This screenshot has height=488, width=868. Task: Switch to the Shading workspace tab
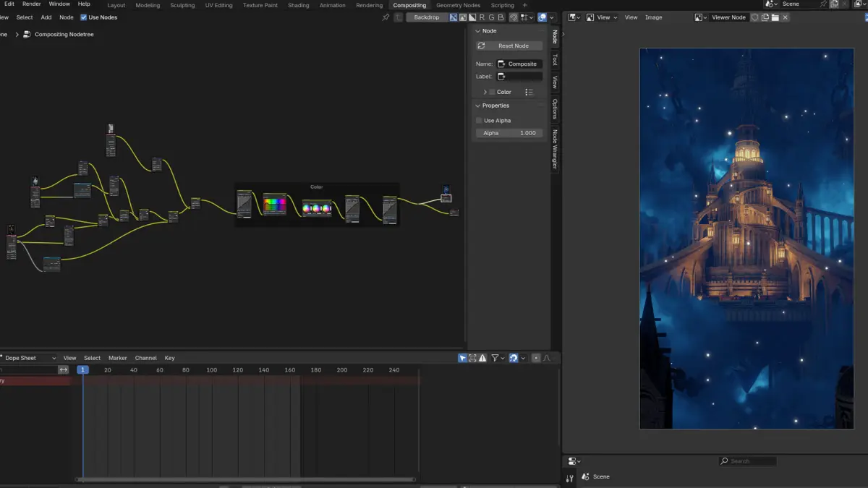tap(298, 5)
